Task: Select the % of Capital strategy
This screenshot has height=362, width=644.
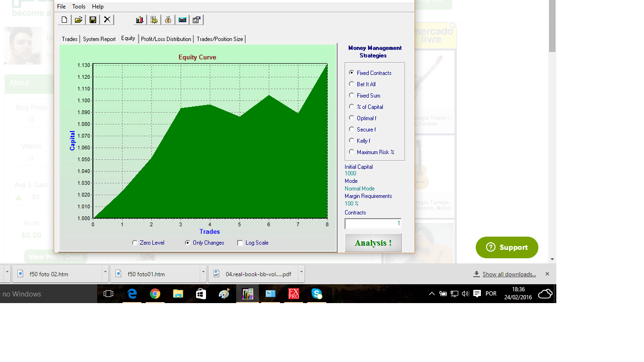Action: (x=366, y=107)
